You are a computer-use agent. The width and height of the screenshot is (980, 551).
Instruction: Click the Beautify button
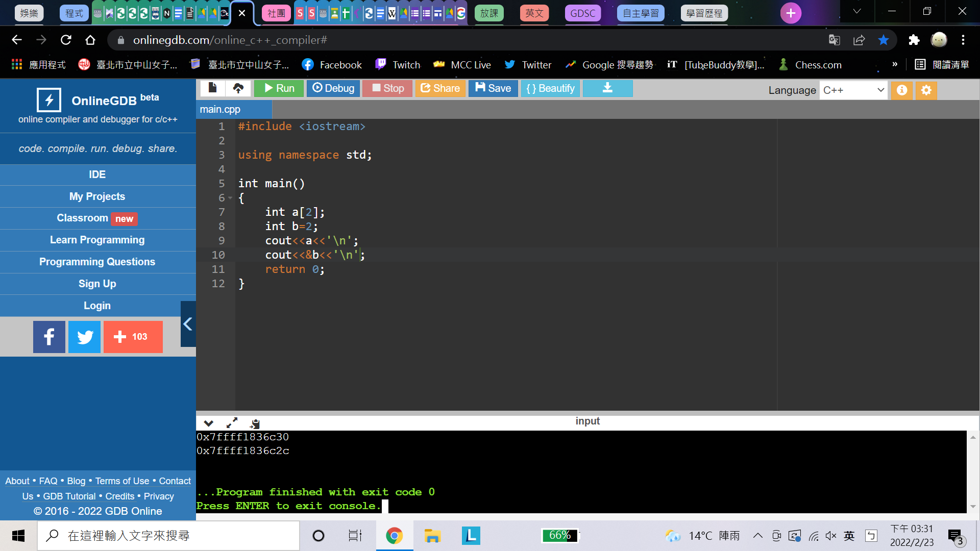tap(550, 88)
